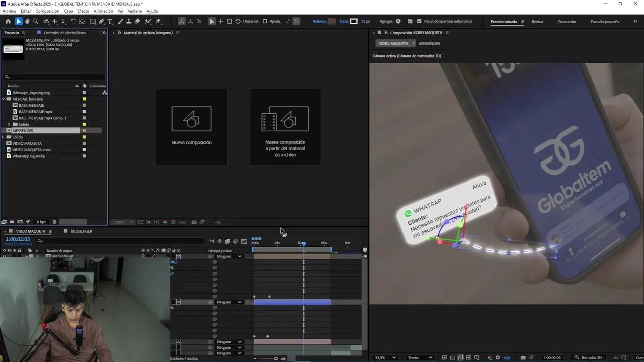
Task: Click the reset exposure icon in viewer footer
Action: tap(498, 358)
